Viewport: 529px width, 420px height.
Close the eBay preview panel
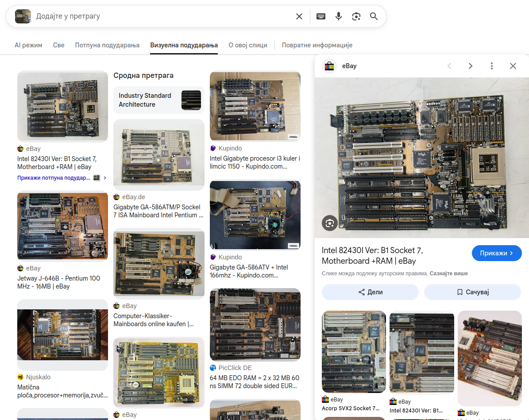tap(513, 66)
